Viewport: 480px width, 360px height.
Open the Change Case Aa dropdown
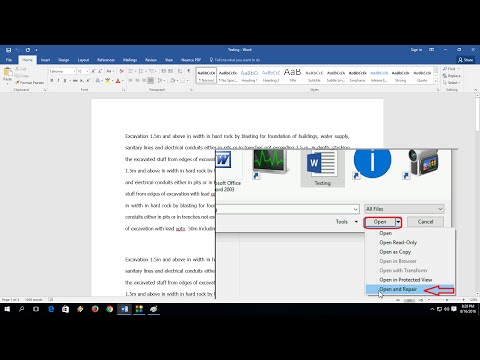coord(110,71)
